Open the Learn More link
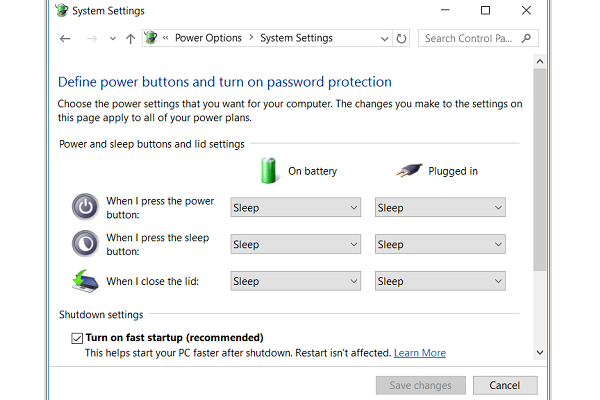Image resolution: width=600 pixels, height=400 pixels. click(x=420, y=353)
